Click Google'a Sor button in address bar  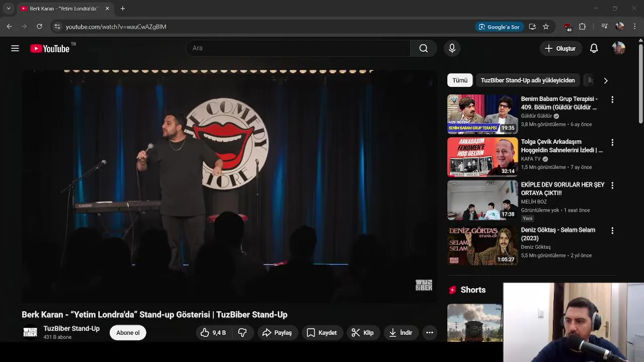499,27
